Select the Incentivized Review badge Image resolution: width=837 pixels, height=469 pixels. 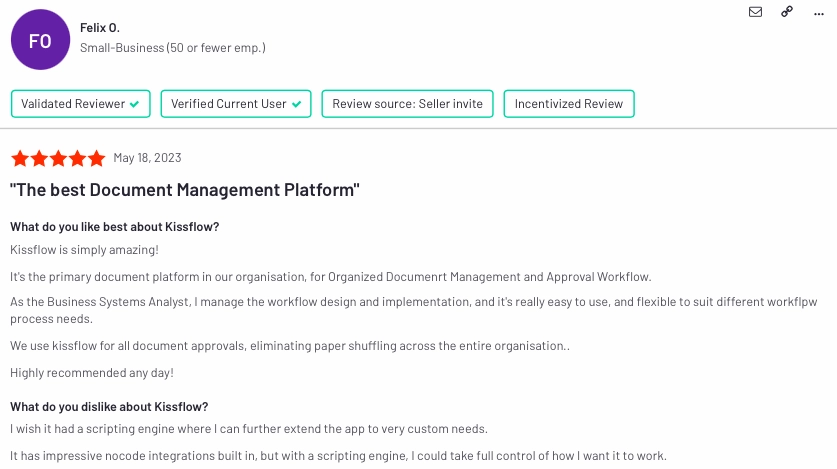pyautogui.click(x=569, y=104)
